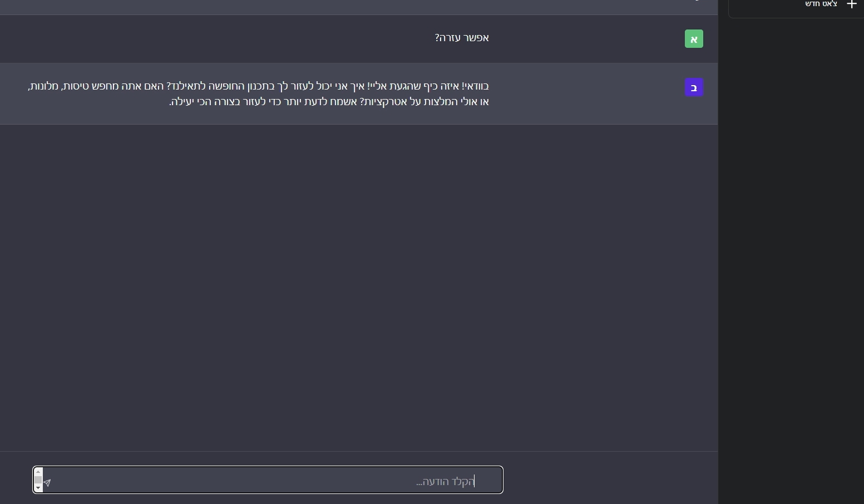Click the reply's second line about אטרקציות
The image size is (864, 504).
(329, 102)
